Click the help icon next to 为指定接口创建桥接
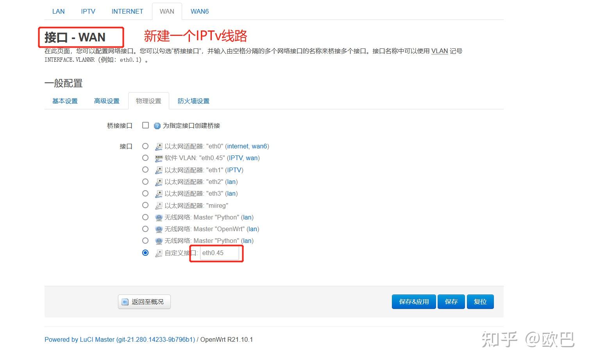590x364 pixels. [157, 125]
